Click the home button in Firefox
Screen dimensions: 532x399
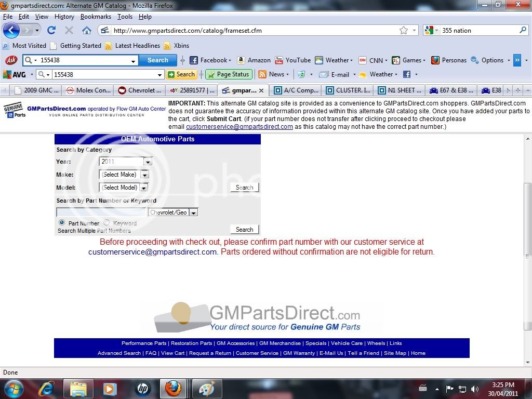click(x=87, y=30)
